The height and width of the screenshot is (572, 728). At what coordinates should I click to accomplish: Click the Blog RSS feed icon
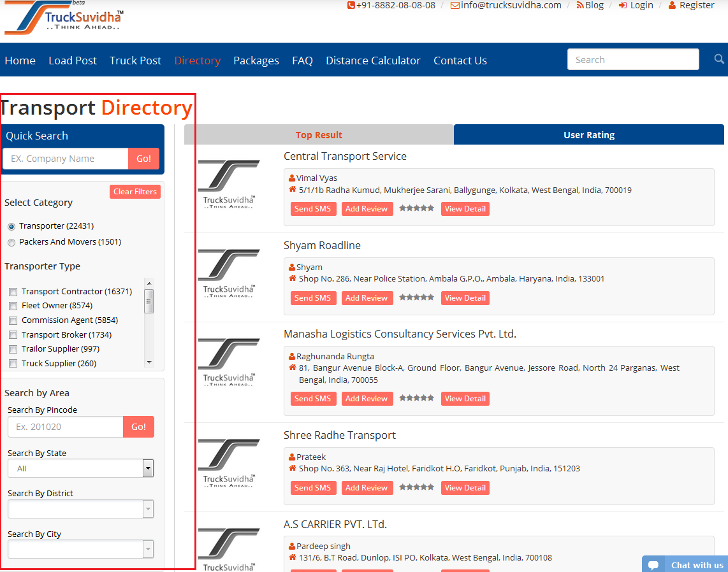pyautogui.click(x=579, y=5)
